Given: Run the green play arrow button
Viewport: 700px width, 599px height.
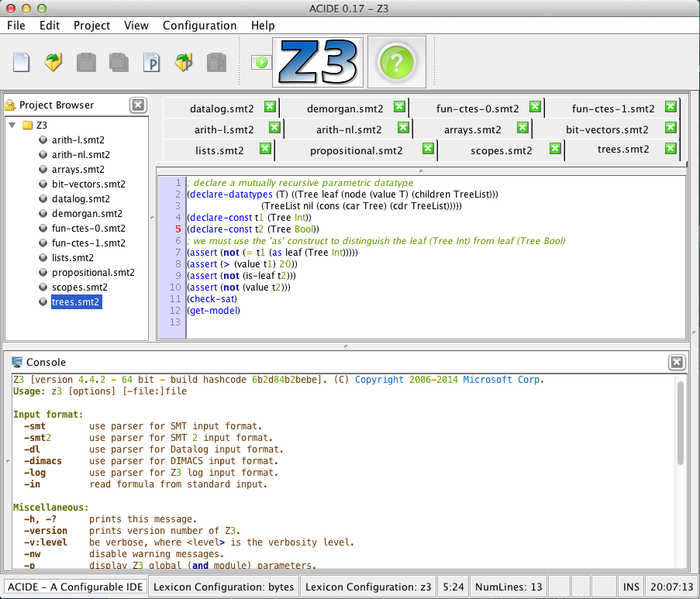Looking at the screenshot, I should (x=261, y=63).
